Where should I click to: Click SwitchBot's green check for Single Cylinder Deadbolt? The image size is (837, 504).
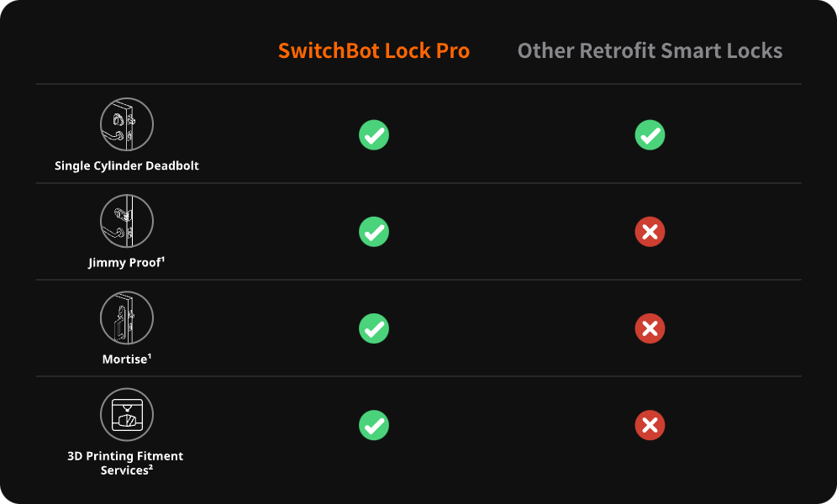tap(374, 134)
